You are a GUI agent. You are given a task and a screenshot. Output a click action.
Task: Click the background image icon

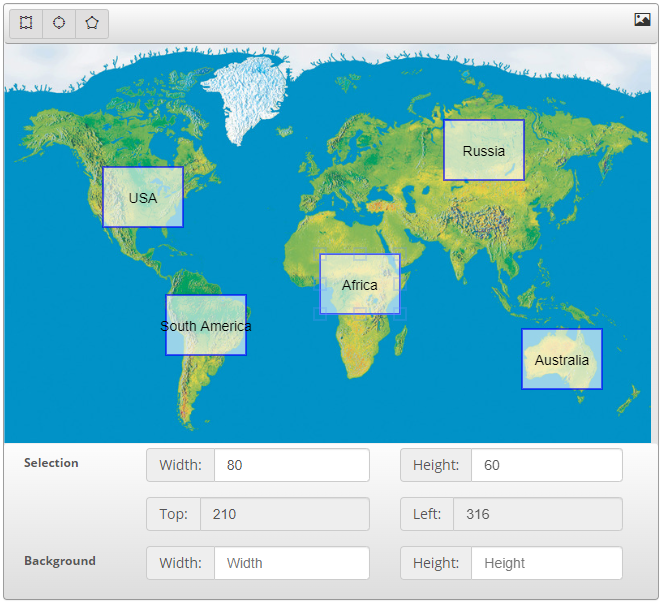click(642, 20)
